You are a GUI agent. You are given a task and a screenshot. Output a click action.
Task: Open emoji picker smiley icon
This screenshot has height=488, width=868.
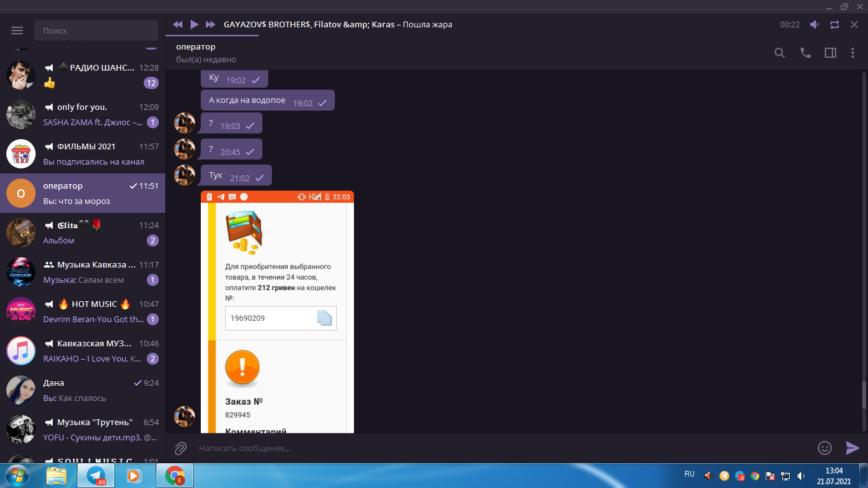pos(825,448)
